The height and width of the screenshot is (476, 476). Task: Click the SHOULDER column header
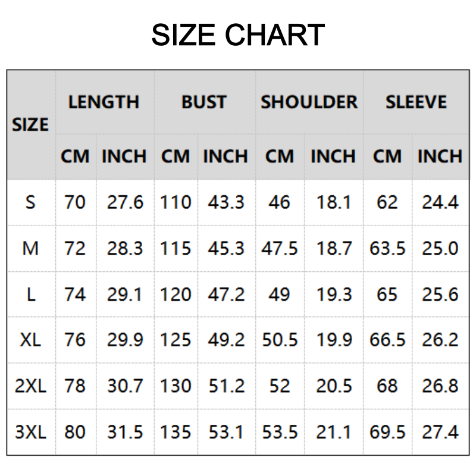[309, 102]
